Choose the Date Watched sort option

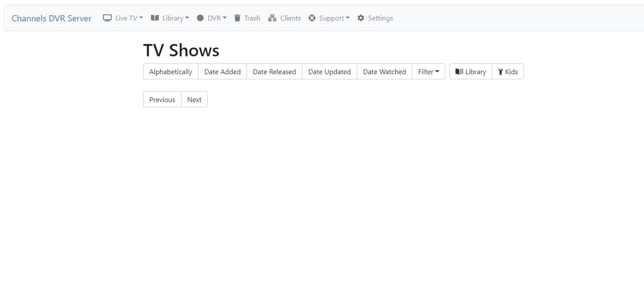[x=385, y=72]
